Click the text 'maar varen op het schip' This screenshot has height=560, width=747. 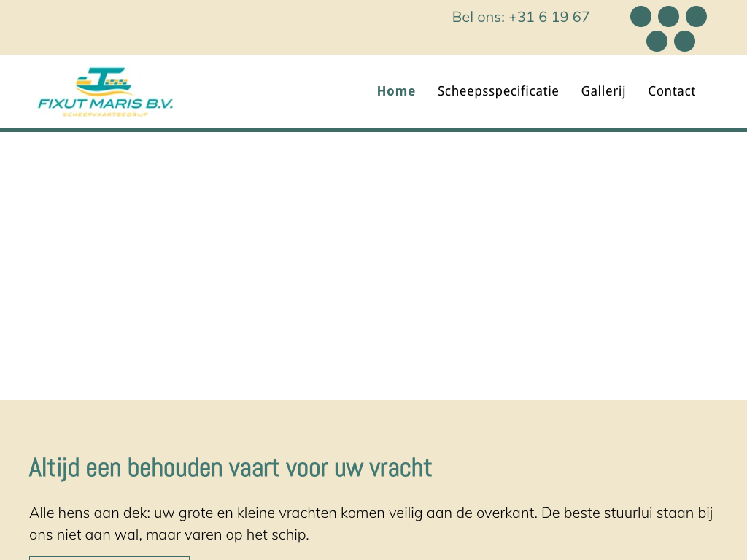click(x=227, y=535)
